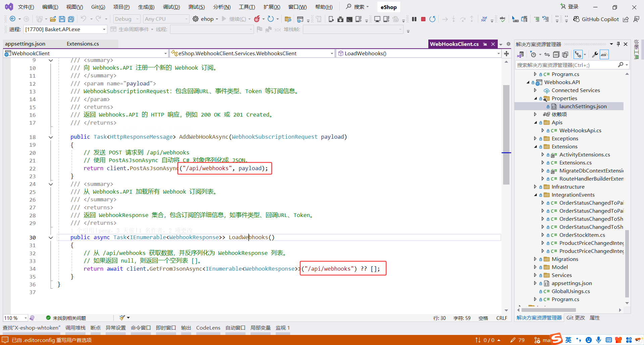This screenshot has height=345, width=644.
Task: Split the editor window with the plus icon
Action: (506, 54)
